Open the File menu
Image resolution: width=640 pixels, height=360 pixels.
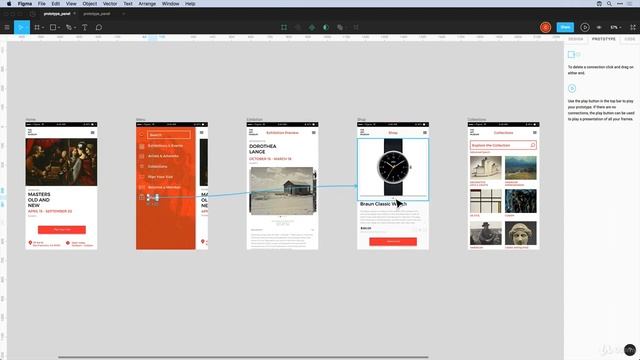(42, 4)
